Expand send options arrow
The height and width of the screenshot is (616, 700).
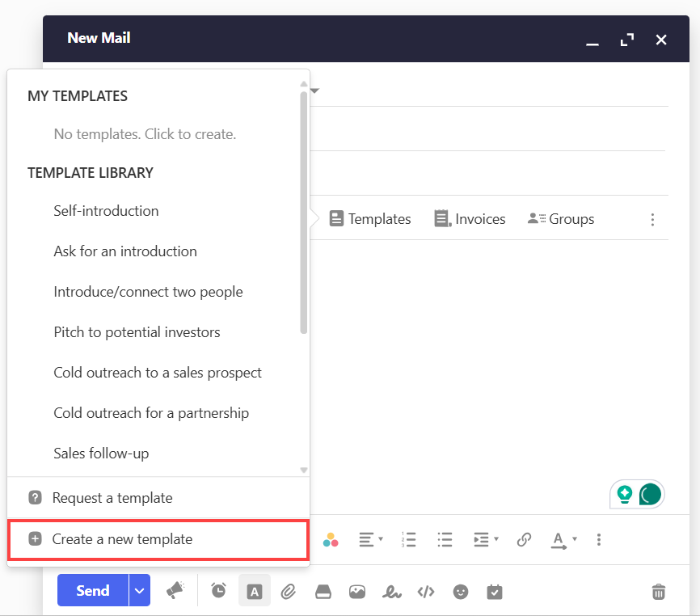tap(140, 590)
